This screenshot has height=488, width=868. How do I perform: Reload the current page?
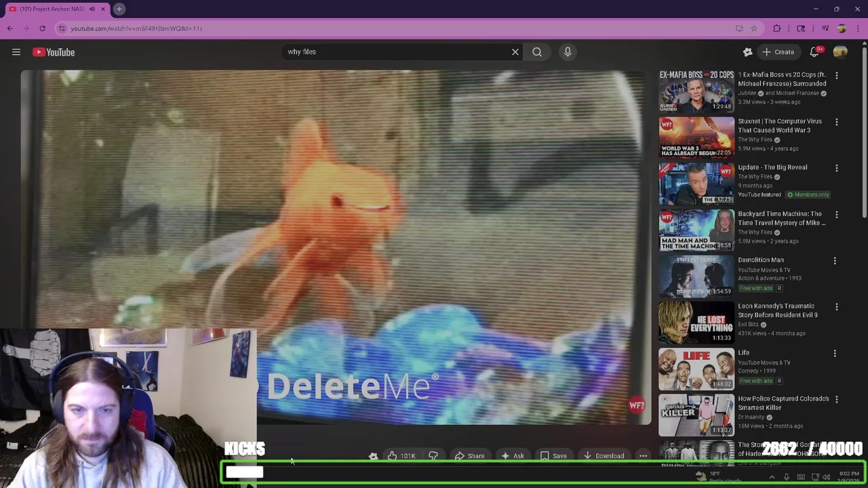[x=42, y=28]
